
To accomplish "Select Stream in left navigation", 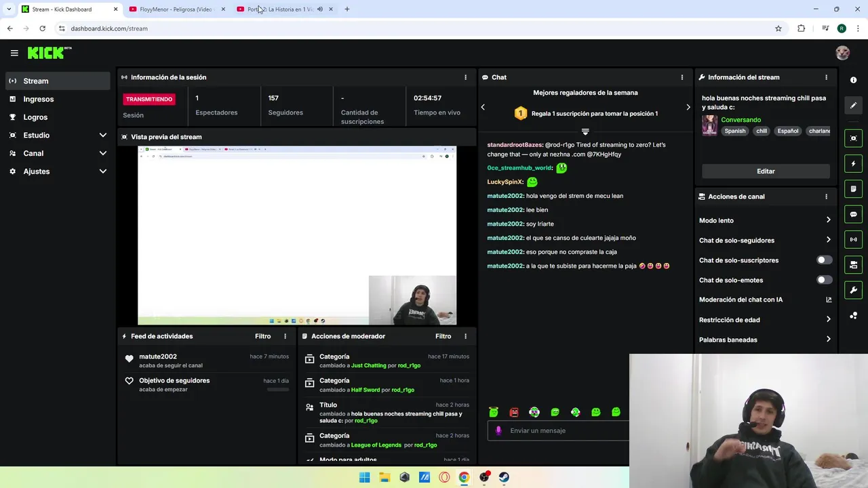I will 58,81.
